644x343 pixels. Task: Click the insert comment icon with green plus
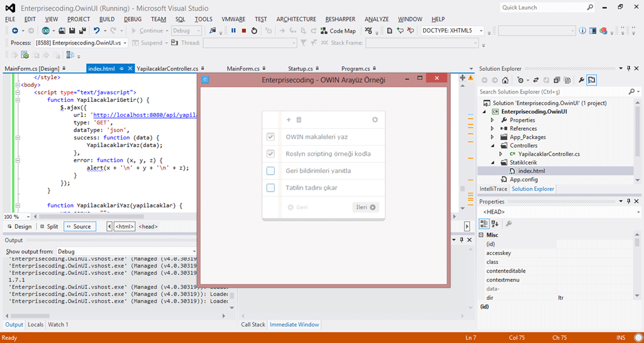[x=400, y=31]
